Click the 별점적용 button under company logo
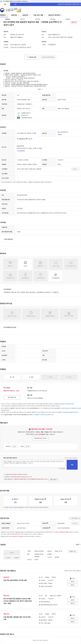 [16, 558]
